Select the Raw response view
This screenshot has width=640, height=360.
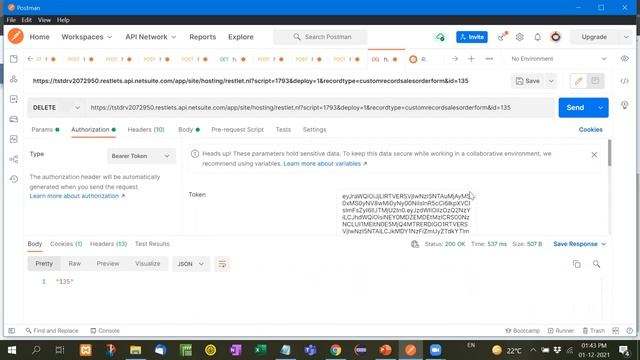pyautogui.click(x=74, y=264)
